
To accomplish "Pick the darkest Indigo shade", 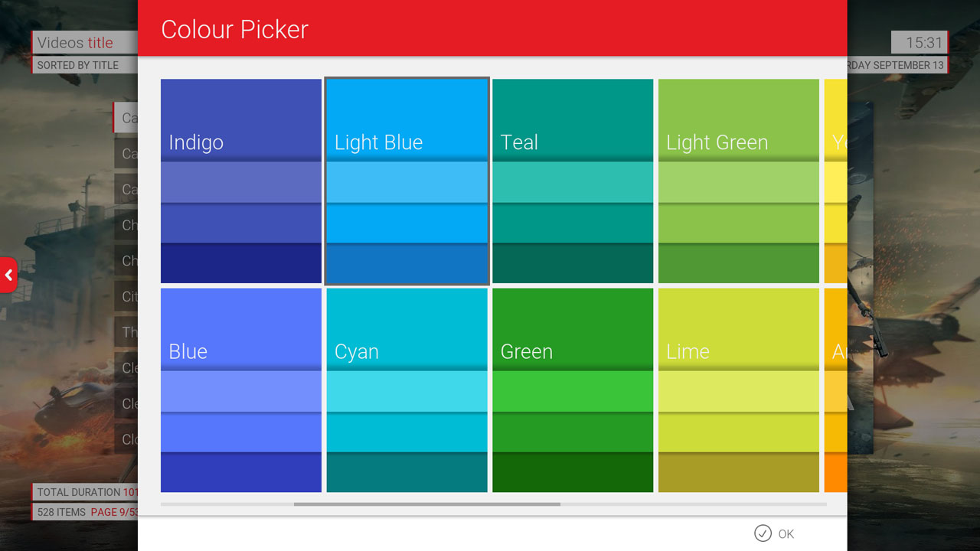I will [x=241, y=264].
